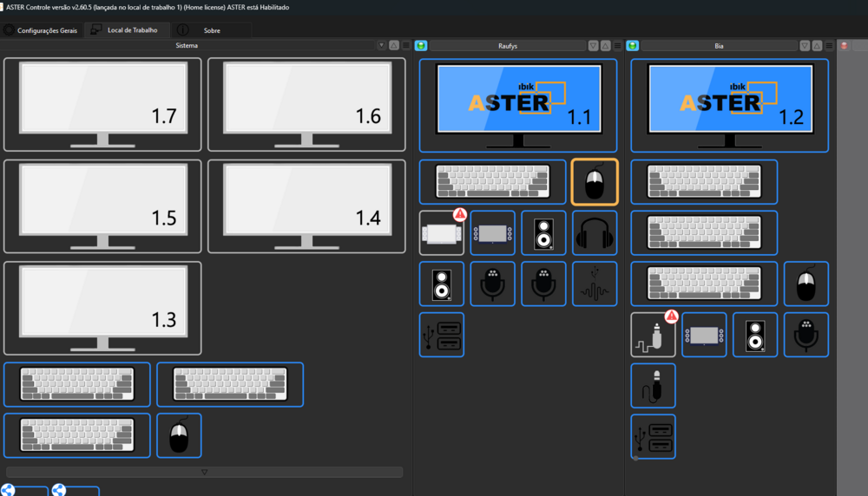Expand the down arrow in Sistema header
Viewport: 868px width, 496px height.
point(382,45)
